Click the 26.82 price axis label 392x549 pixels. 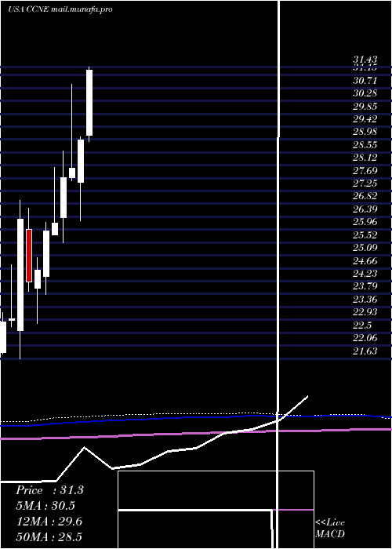point(365,196)
